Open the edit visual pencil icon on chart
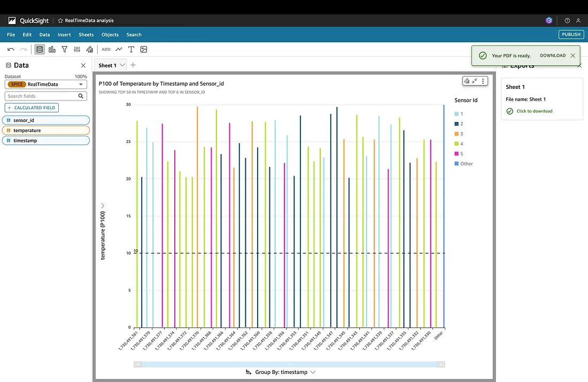Screen dimensions: 588x382 467,81
